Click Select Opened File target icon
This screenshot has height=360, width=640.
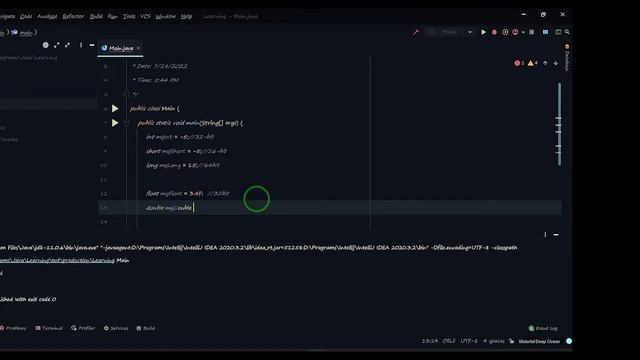(x=45, y=45)
